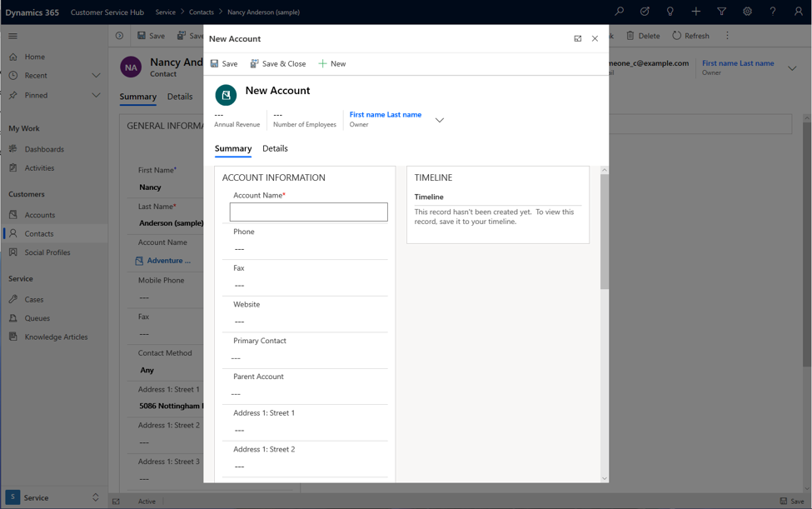Expand the New Account dialog to full screen
Screen dimensions: 812x509
point(578,38)
